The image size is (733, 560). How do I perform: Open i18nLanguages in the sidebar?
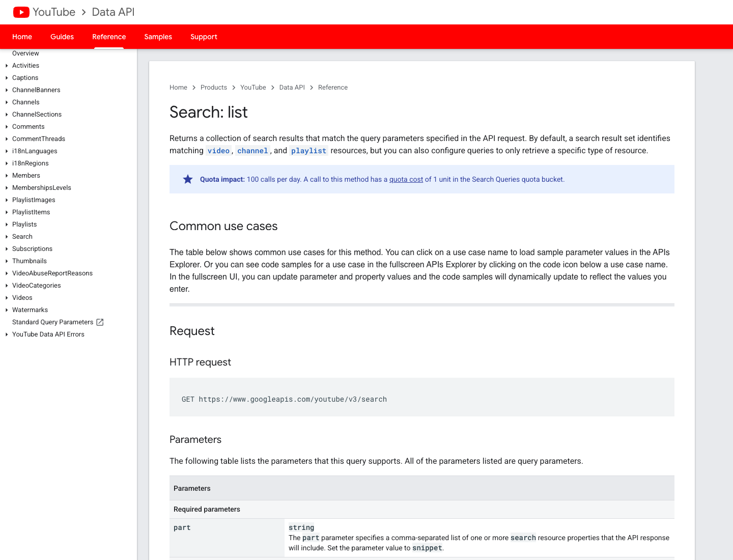(35, 151)
